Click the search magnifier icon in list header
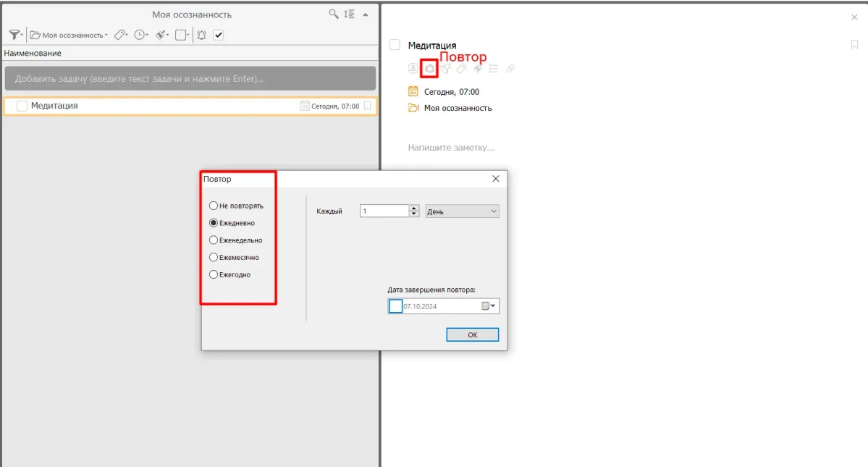Screen dimensions: 868x467 (x=334, y=14)
